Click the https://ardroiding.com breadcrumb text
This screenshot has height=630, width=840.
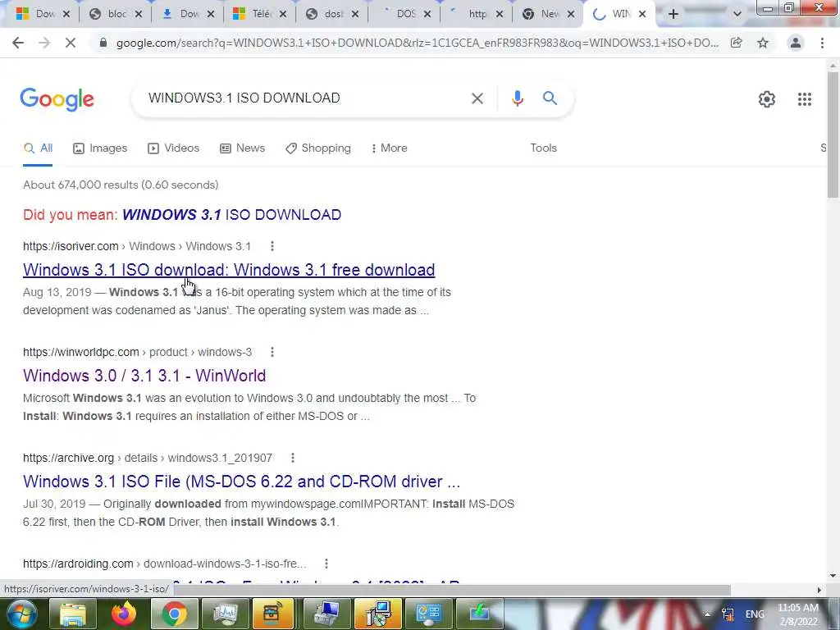(78, 564)
